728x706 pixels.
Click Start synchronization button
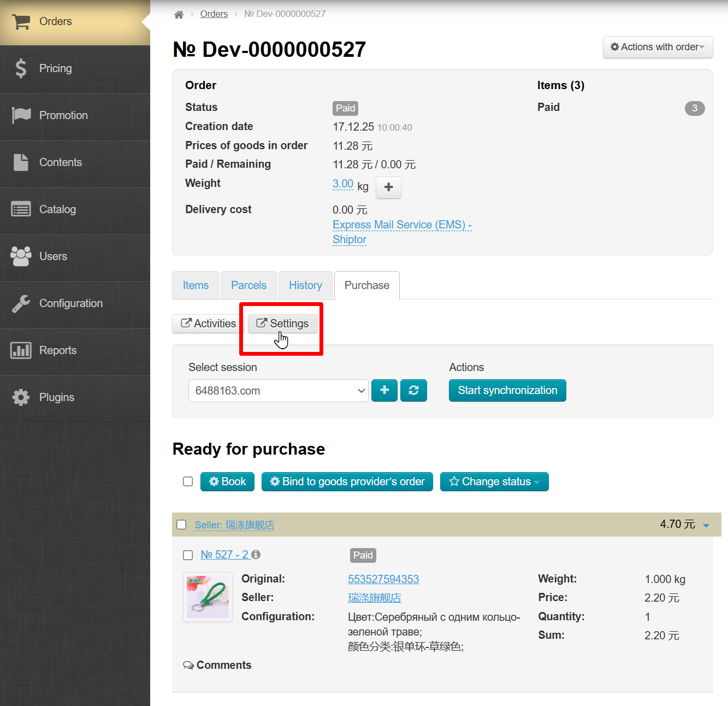pyautogui.click(x=507, y=391)
